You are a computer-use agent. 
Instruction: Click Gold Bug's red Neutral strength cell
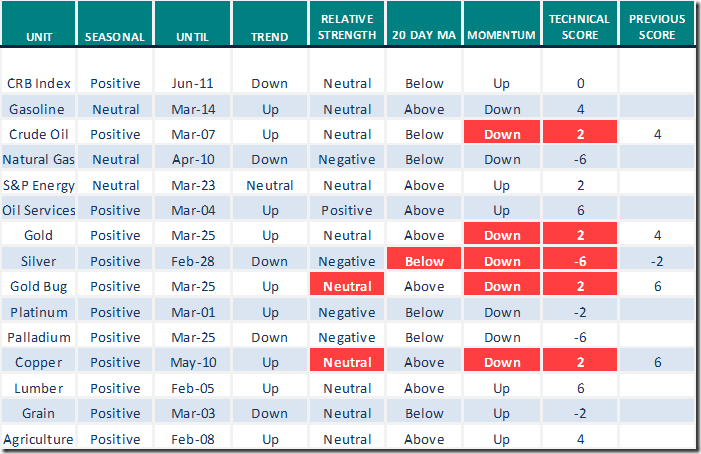tap(347, 286)
